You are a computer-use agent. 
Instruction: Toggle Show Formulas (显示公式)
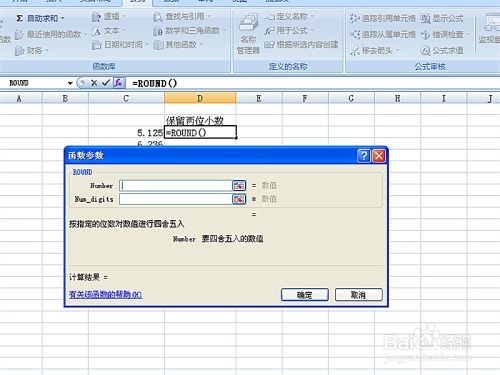coord(442,18)
